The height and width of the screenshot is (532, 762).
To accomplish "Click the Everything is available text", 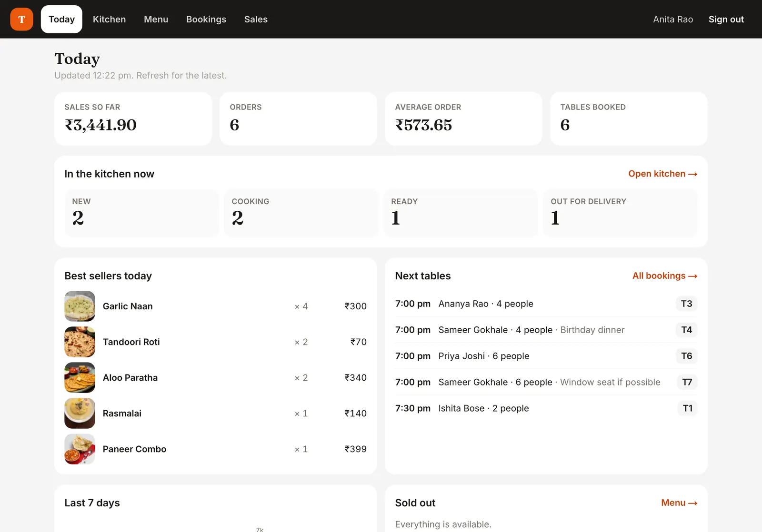I will [443, 524].
